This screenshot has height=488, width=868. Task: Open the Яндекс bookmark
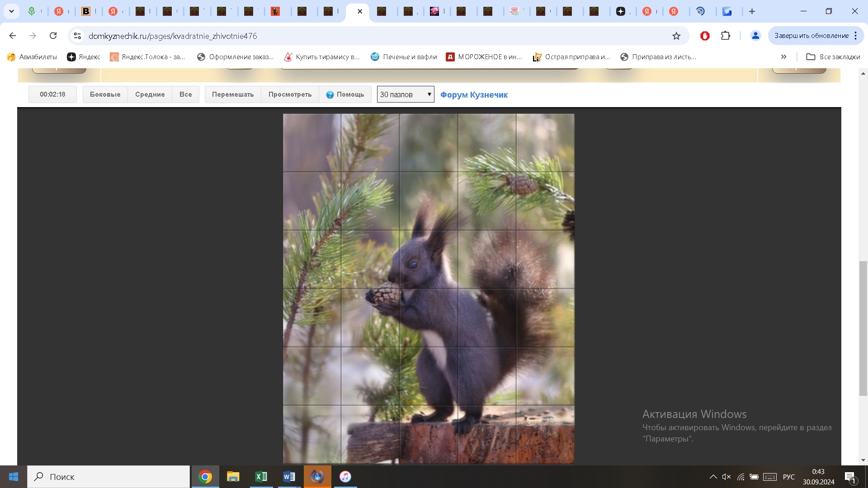coord(84,57)
